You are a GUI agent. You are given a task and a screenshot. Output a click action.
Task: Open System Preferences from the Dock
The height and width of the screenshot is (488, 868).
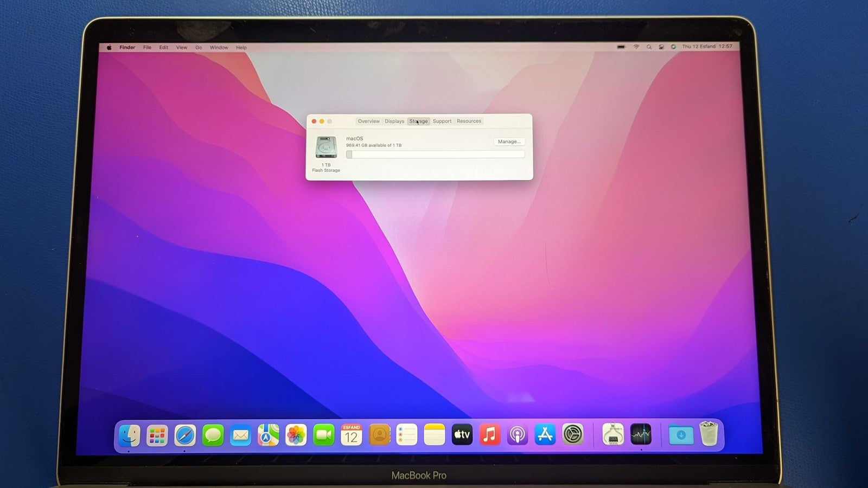click(x=573, y=434)
